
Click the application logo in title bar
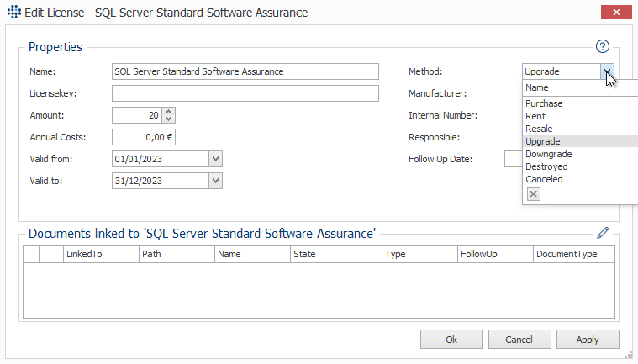tap(13, 13)
